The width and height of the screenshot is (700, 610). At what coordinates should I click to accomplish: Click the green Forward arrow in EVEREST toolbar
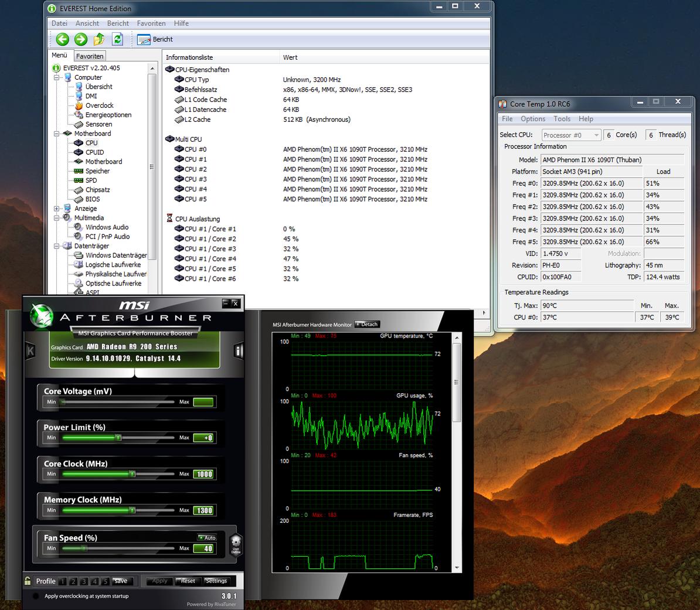[81, 39]
